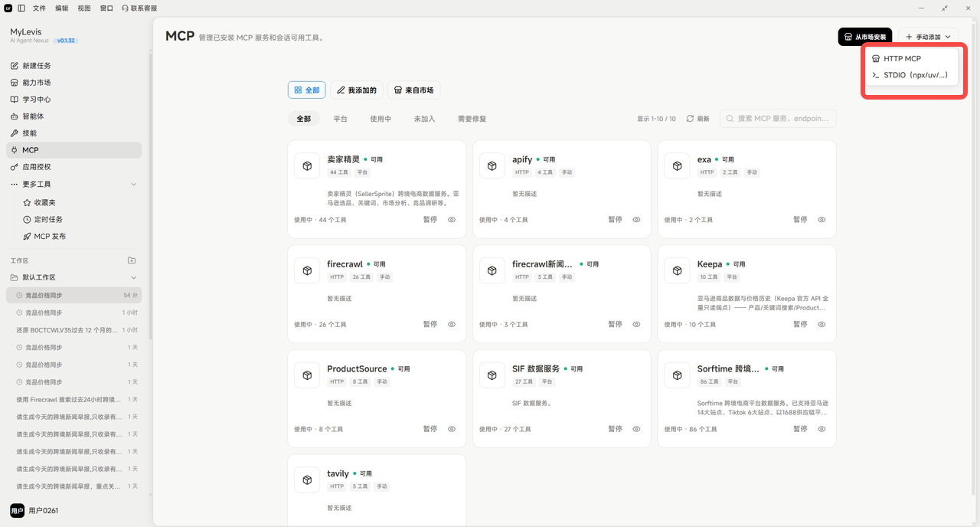Click the 用户0261 avatar icon
This screenshot has width=980, height=527.
(17, 511)
